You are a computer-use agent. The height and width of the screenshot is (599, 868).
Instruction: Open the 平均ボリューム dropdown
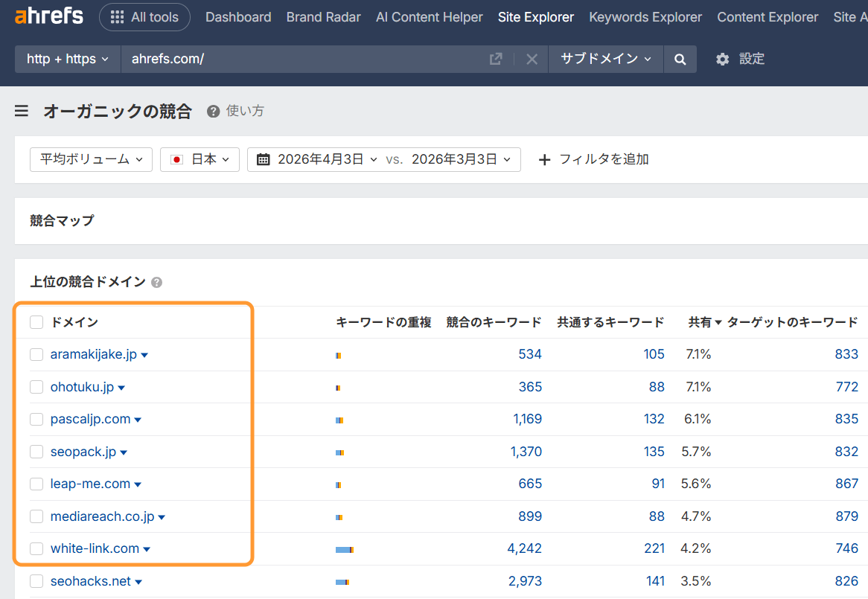tap(91, 159)
